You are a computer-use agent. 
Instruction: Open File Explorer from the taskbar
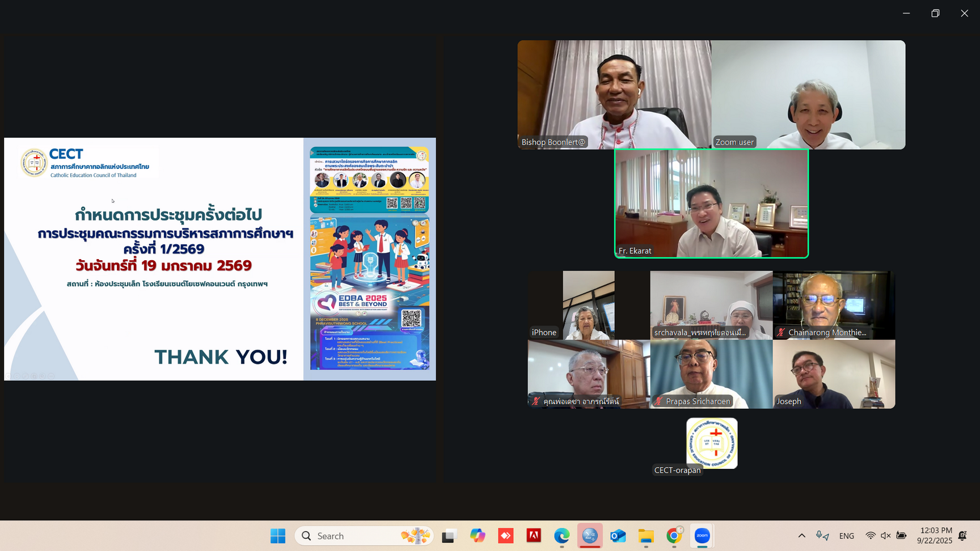646,536
